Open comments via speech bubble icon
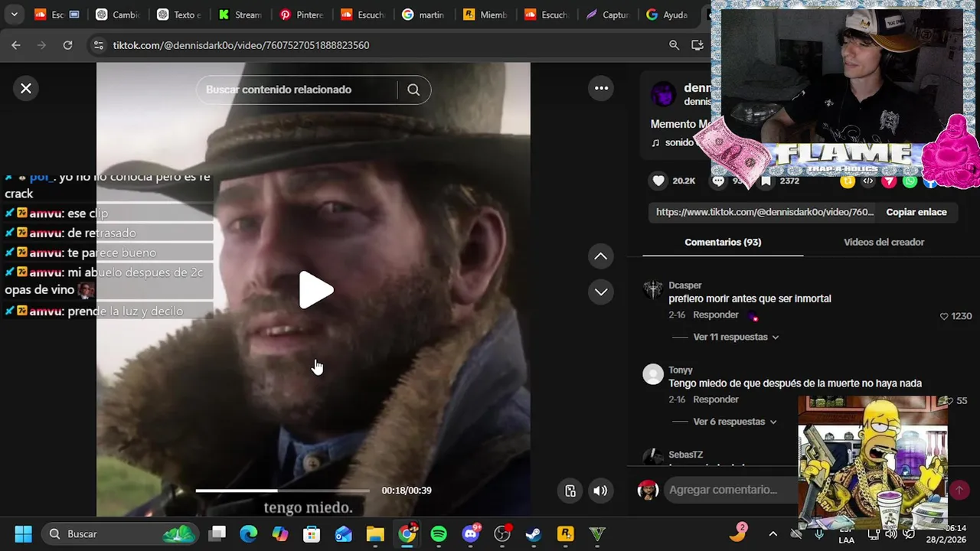This screenshot has width=980, height=551. [x=718, y=181]
